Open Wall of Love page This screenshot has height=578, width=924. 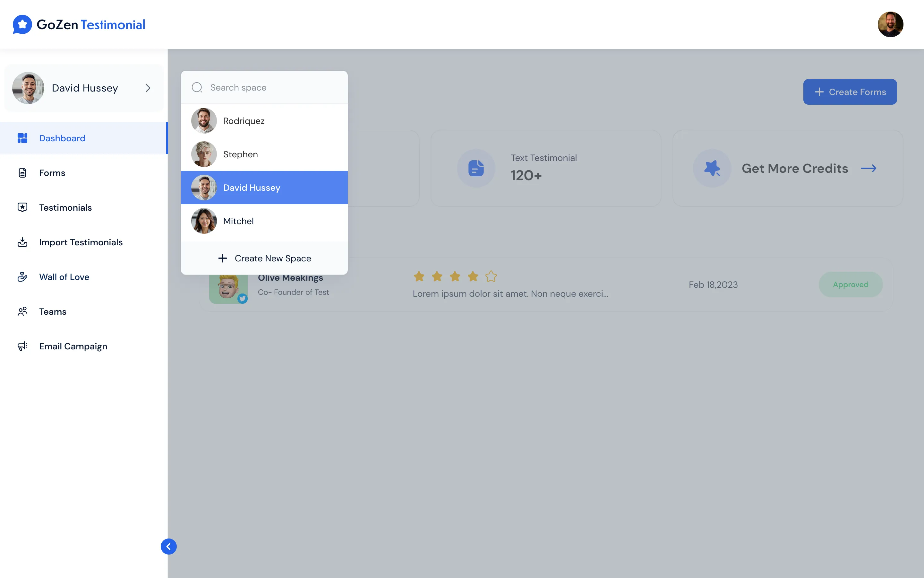84,277
